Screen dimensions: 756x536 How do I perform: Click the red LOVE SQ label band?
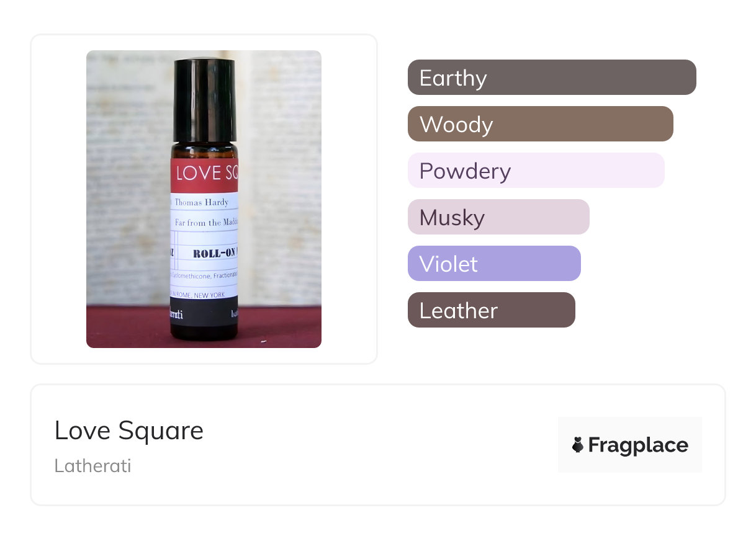pyautogui.click(x=204, y=174)
